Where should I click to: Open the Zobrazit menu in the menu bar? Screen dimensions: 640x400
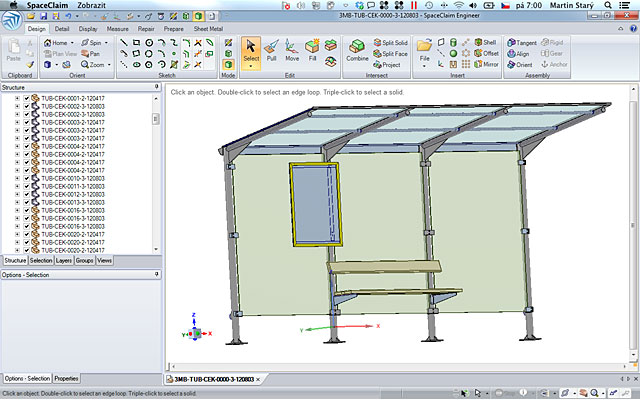pyautogui.click(x=91, y=5)
